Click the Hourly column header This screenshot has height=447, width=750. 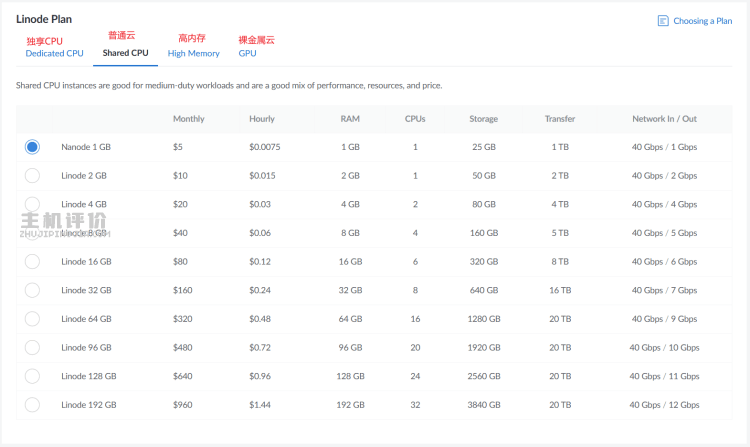[262, 119]
